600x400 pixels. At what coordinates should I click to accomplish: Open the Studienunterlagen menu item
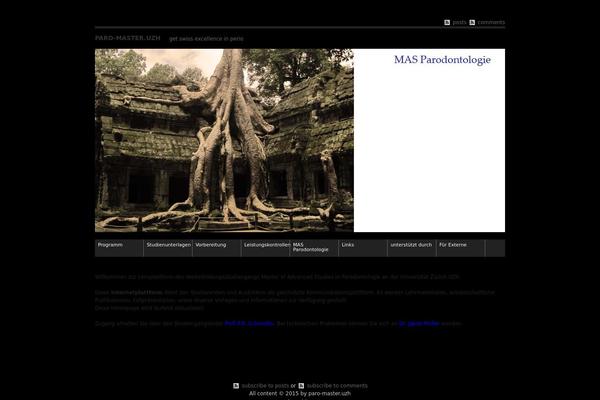point(168,248)
